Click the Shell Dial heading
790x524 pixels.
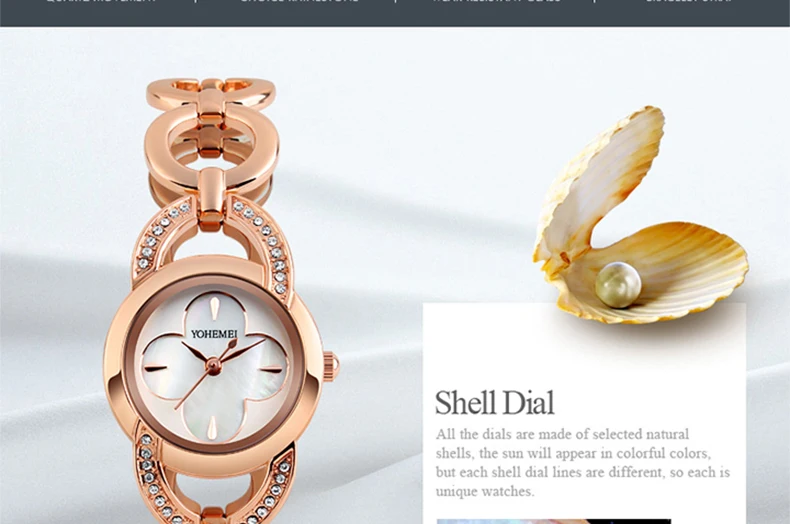[x=494, y=403]
